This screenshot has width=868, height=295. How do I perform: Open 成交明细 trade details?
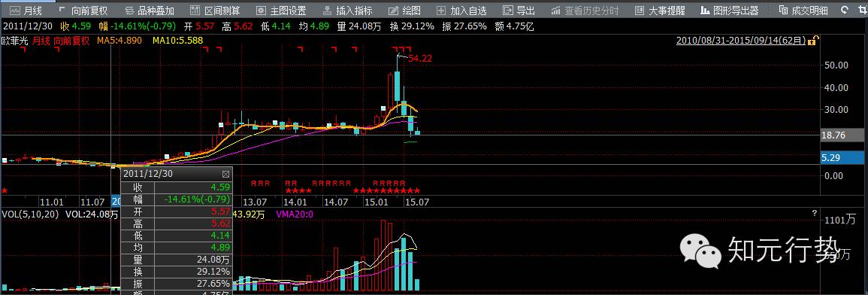coord(803,11)
